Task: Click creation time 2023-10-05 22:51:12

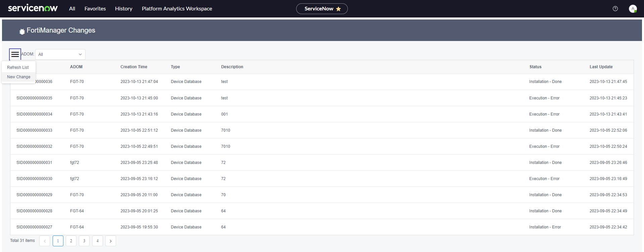Action: (139, 130)
